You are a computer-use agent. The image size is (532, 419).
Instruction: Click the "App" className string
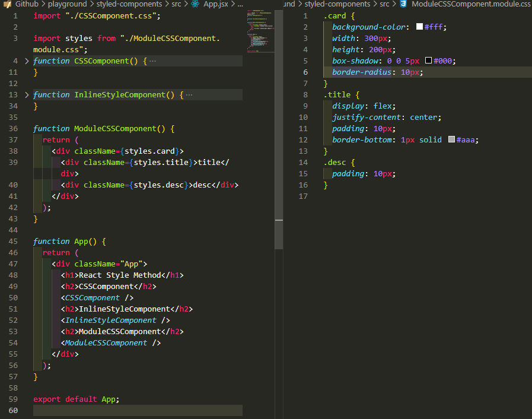click(132, 264)
